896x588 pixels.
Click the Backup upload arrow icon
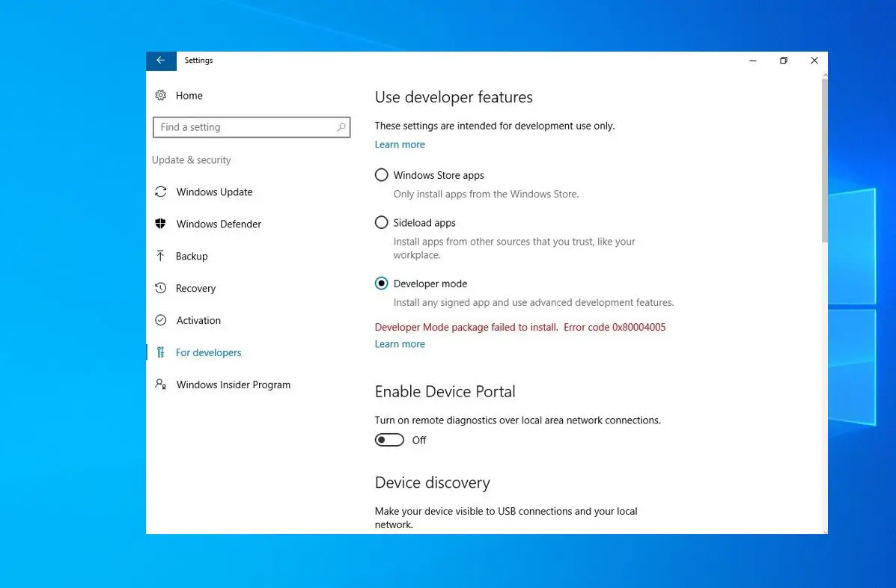pos(161,256)
